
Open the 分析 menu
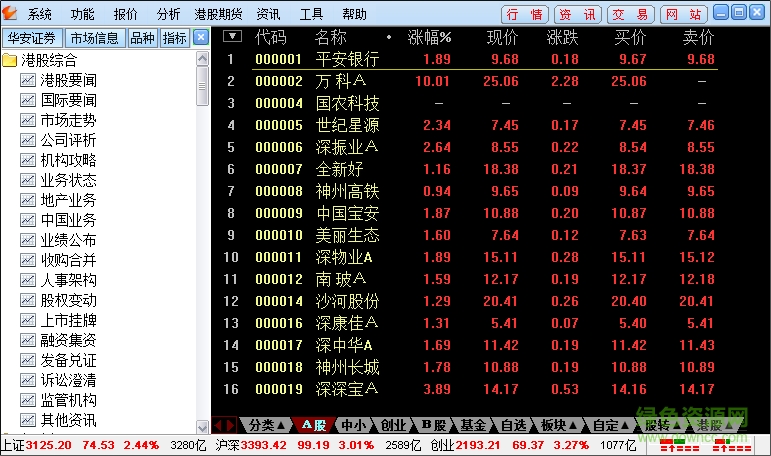(169, 14)
